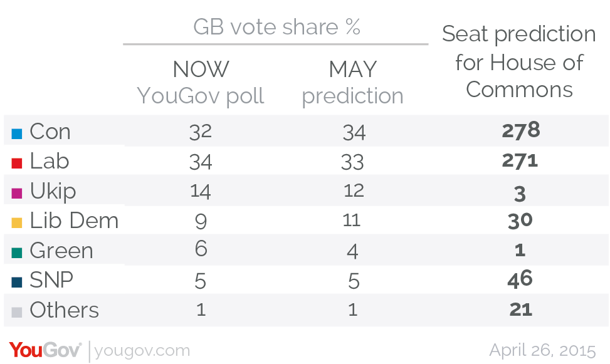Click the YouGov logo
Viewport: 610px width, 364px height.
45,350
